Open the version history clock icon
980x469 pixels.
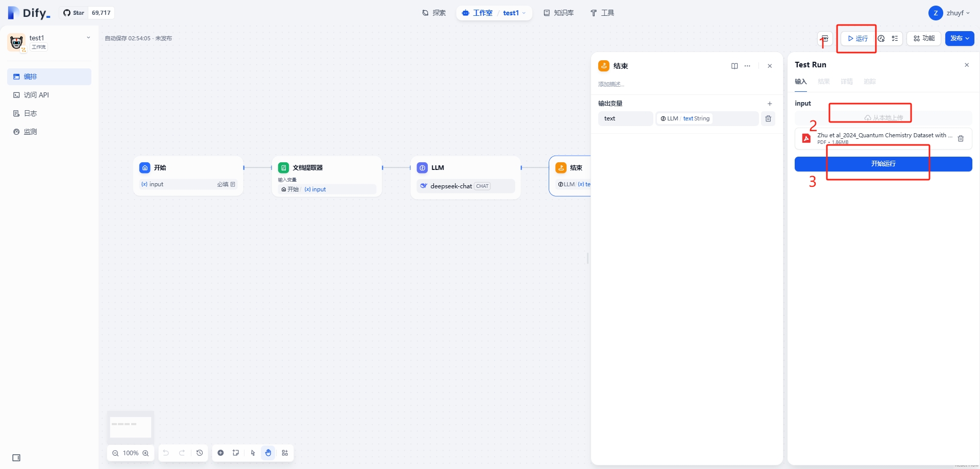[x=200, y=453]
